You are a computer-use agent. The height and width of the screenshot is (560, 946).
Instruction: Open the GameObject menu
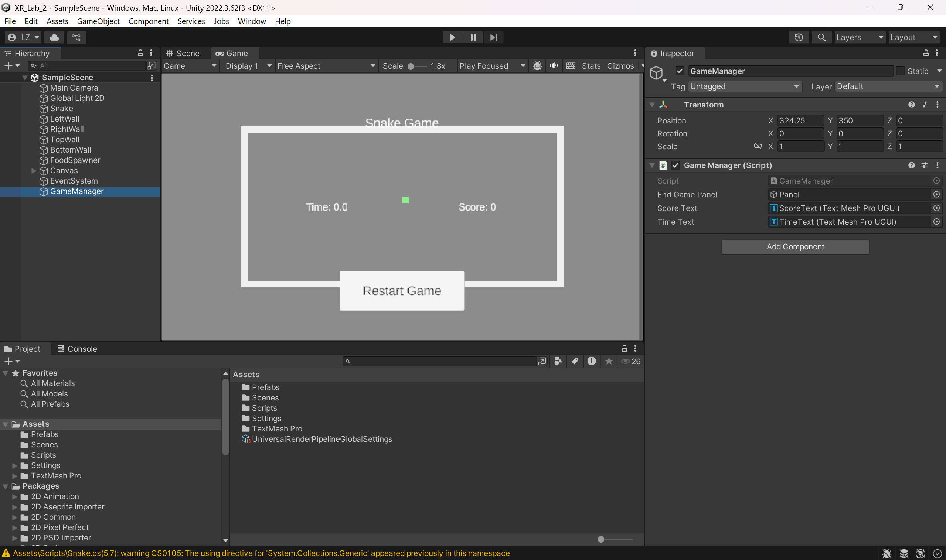pyautogui.click(x=98, y=21)
